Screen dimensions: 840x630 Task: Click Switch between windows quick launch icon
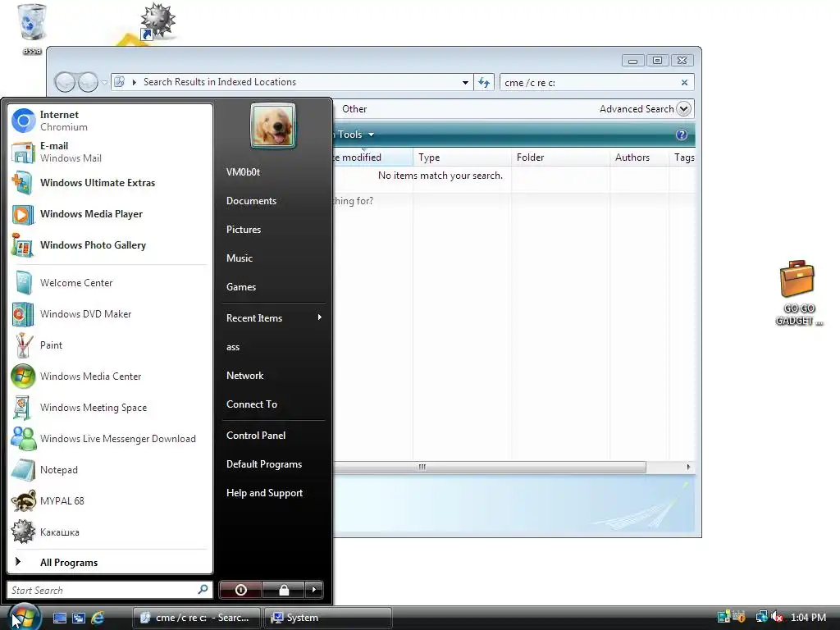79,618
